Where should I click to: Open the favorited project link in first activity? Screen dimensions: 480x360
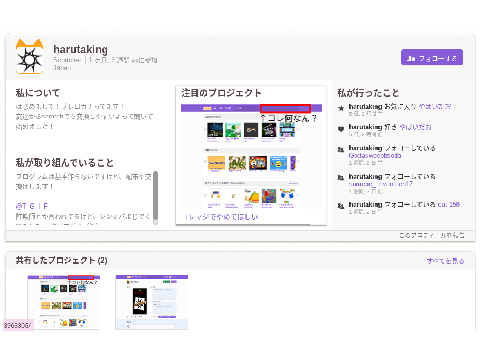(435, 107)
